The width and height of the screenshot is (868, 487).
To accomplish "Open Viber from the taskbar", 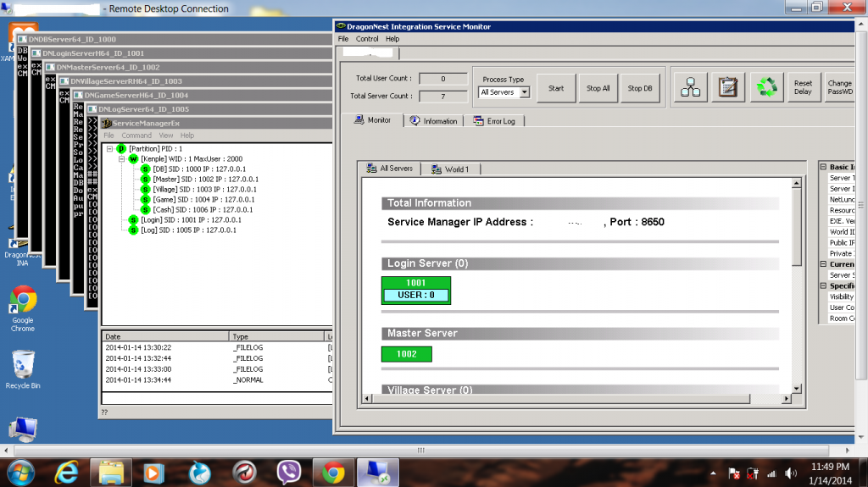I will coord(289,473).
